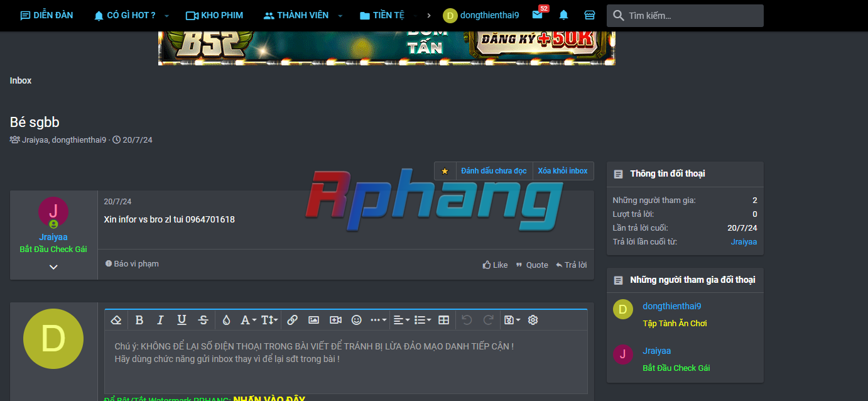
Task: Click the reply editor text area
Action: pyautogui.click(x=346, y=362)
